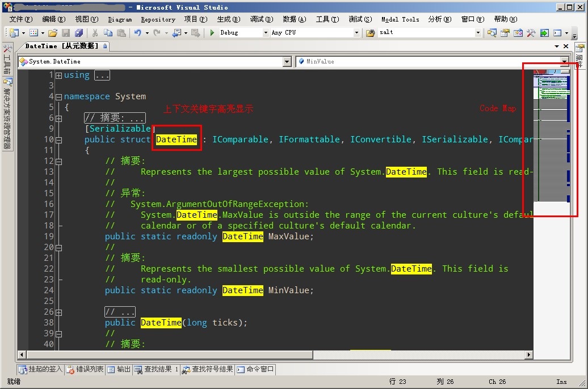Click the horizontal scrollbar left arrow
Image resolution: width=588 pixels, height=389 pixels.
22,354
